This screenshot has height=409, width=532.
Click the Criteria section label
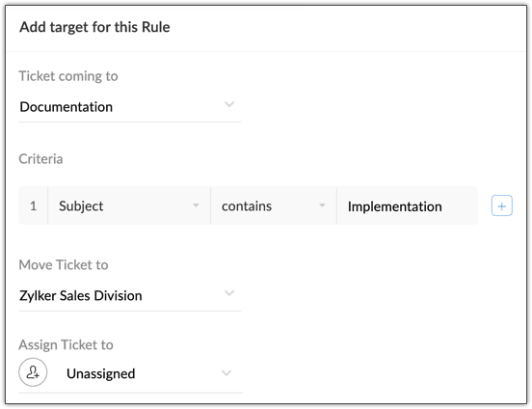pos(40,159)
